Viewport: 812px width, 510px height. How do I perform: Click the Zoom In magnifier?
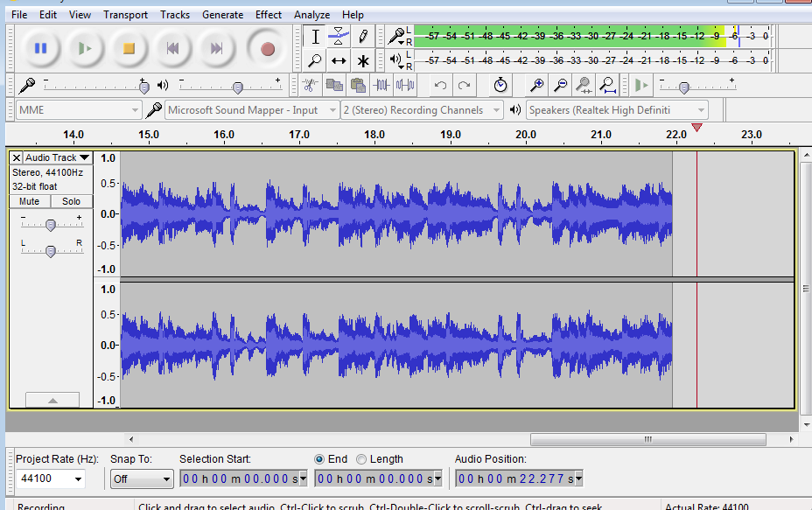536,85
